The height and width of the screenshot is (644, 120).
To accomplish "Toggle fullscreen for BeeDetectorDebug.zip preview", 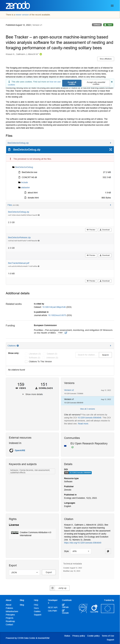I will (x=111, y=149).
